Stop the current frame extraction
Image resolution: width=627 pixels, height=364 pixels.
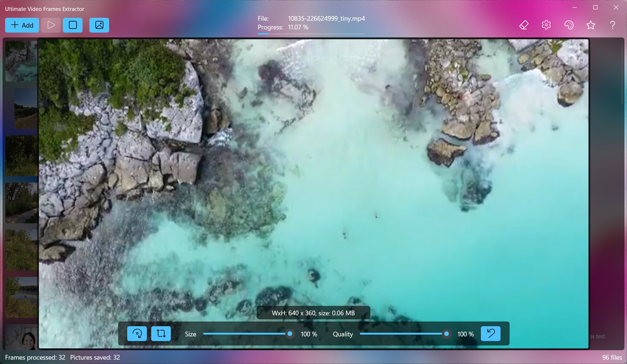(x=72, y=25)
